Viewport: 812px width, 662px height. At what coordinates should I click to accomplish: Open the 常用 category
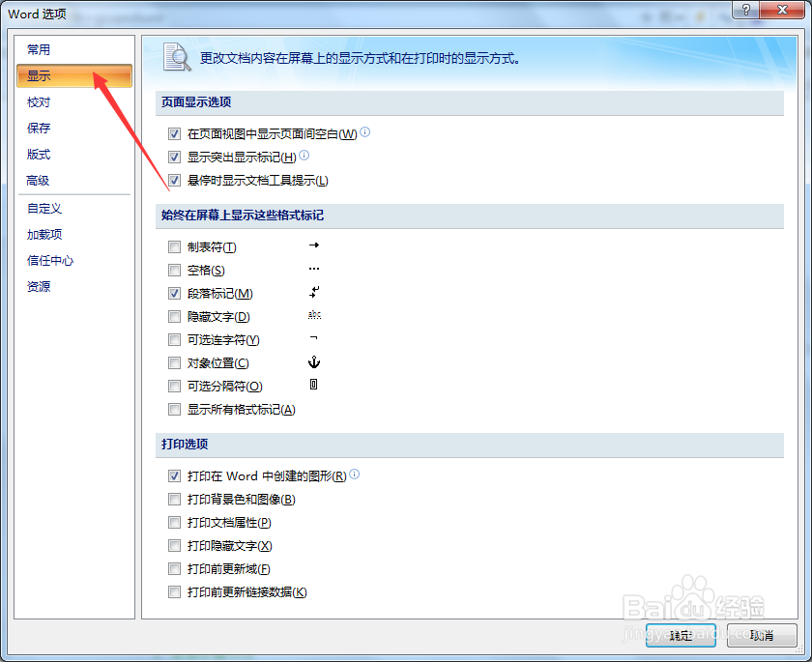74,49
